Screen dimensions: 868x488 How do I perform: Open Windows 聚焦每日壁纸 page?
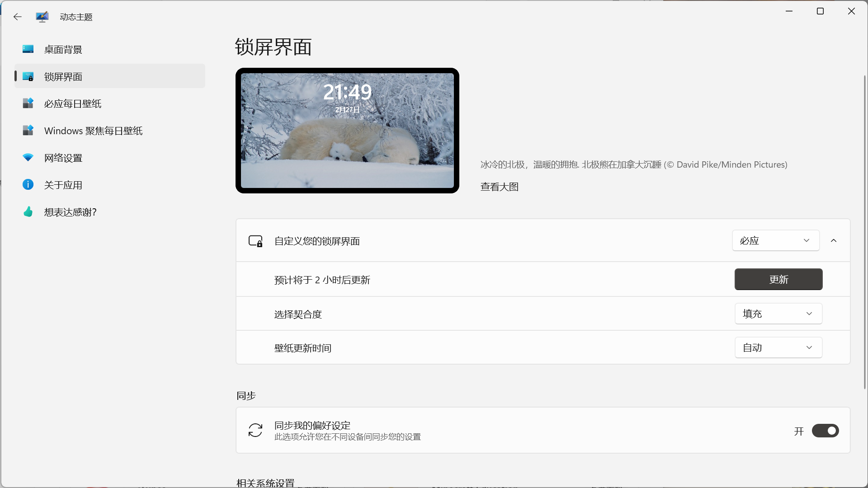110,131
